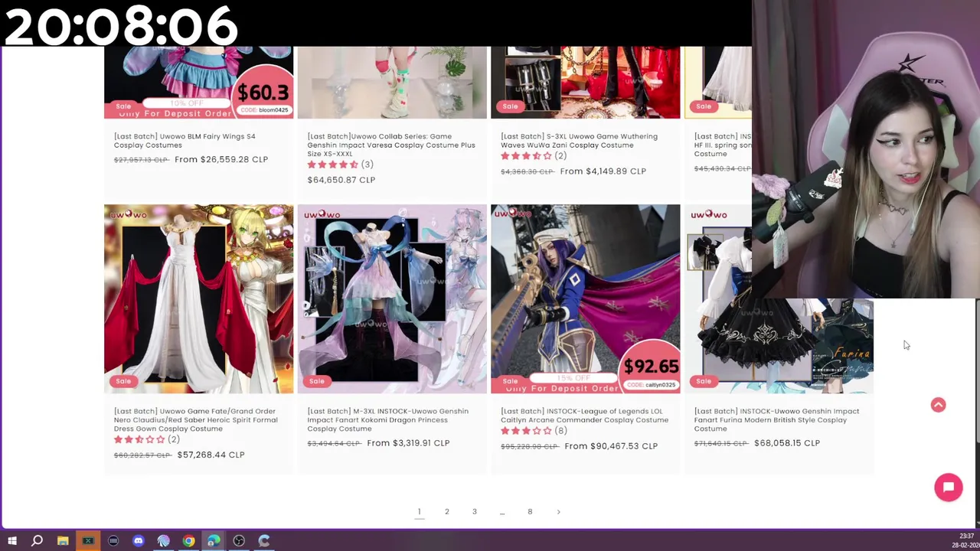Open Genshin Impact Varesa Cosplay Costume link
Screen dimensions: 980x551
point(391,145)
